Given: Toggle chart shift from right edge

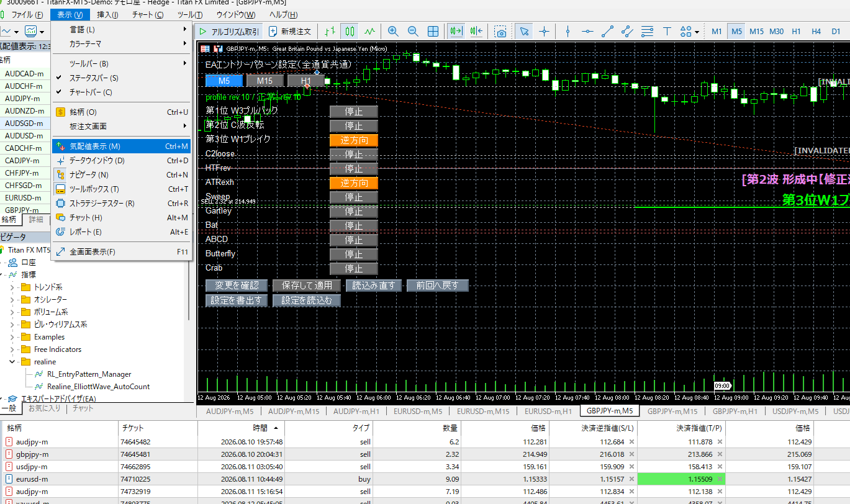Looking at the screenshot, I should [477, 31].
